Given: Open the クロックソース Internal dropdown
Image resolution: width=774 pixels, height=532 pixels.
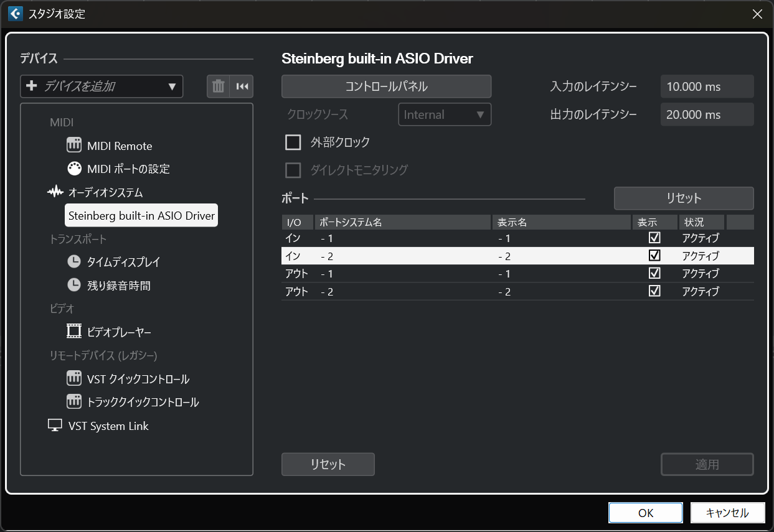Looking at the screenshot, I should pos(445,114).
